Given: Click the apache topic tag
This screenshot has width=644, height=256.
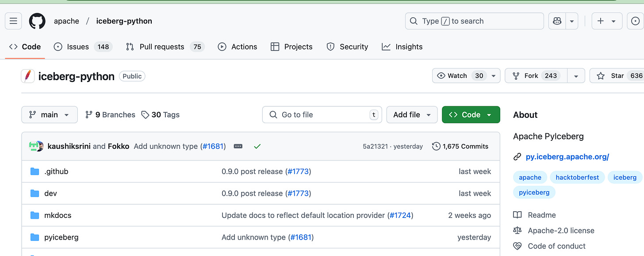Looking at the screenshot, I should pyautogui.click(x=530, y=178).
